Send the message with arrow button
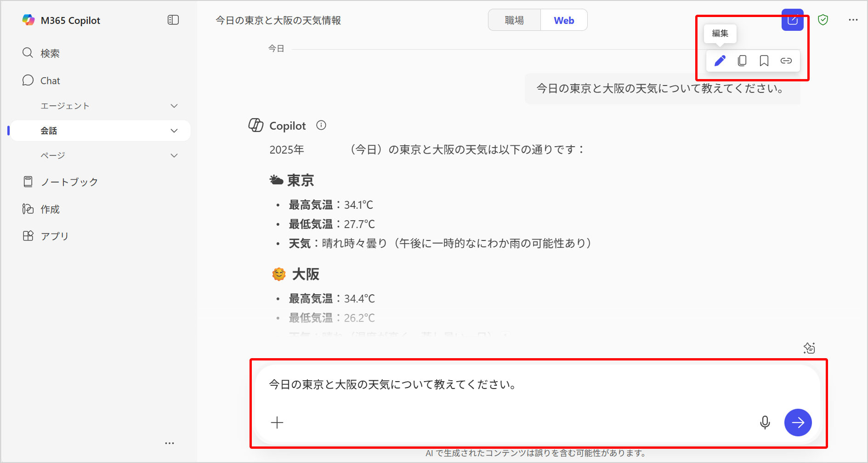The image size is (868, 463). coord(798,423)
